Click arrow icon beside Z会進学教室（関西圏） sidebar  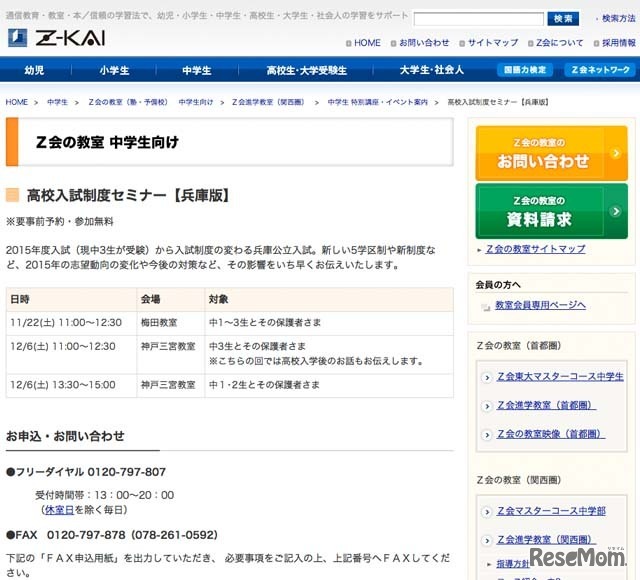tap(487, 540)
